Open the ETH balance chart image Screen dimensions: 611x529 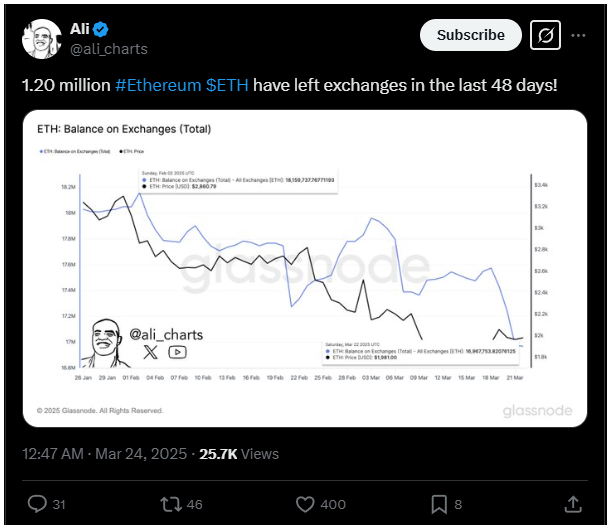pyautogui.click(x=305, y=268)
